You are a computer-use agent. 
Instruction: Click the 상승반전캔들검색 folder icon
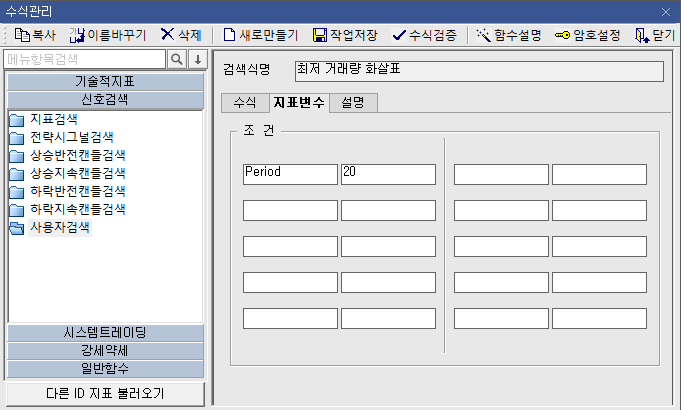coord(17,155)
